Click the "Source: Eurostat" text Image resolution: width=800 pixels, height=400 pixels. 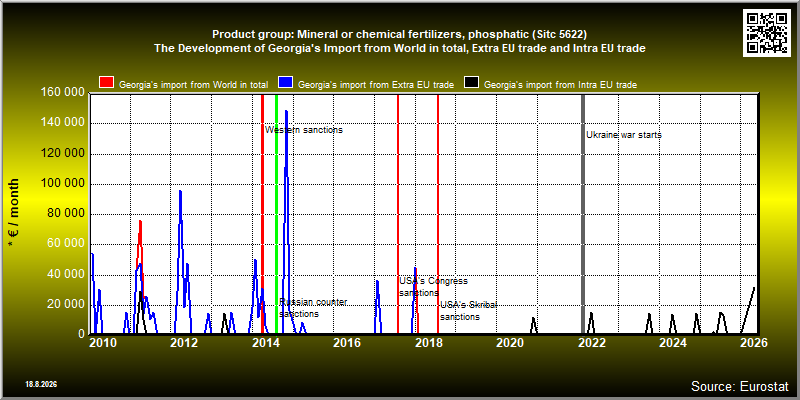[740, 386]
